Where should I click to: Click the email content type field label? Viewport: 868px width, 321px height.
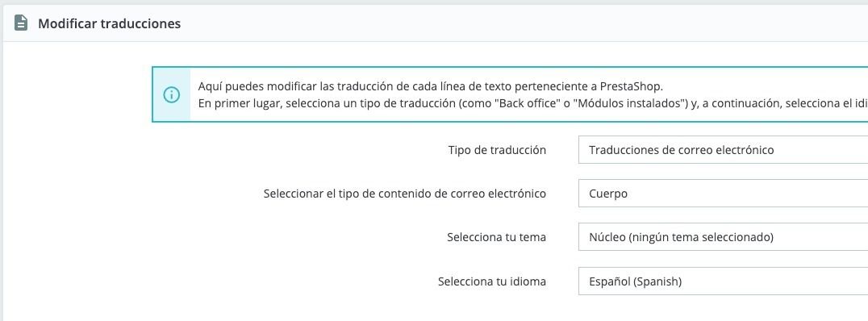tap(405, 194)
